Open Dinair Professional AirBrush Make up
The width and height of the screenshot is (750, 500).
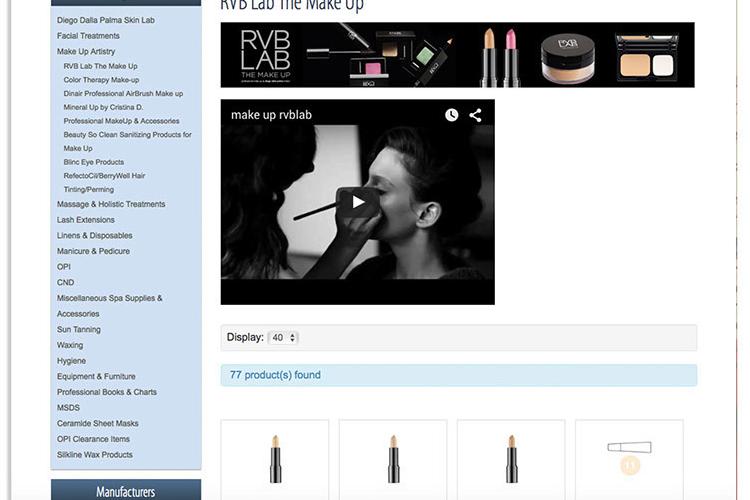(x=123, y=93)
